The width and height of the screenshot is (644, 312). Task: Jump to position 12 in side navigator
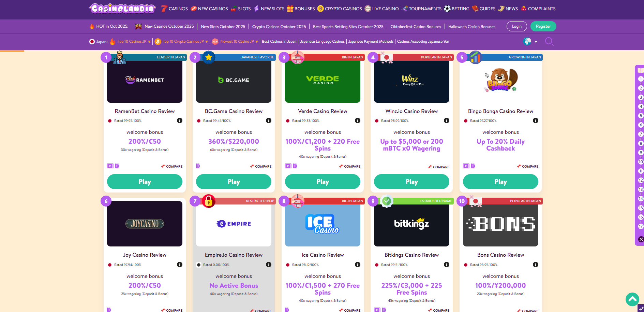coord(641,180)
